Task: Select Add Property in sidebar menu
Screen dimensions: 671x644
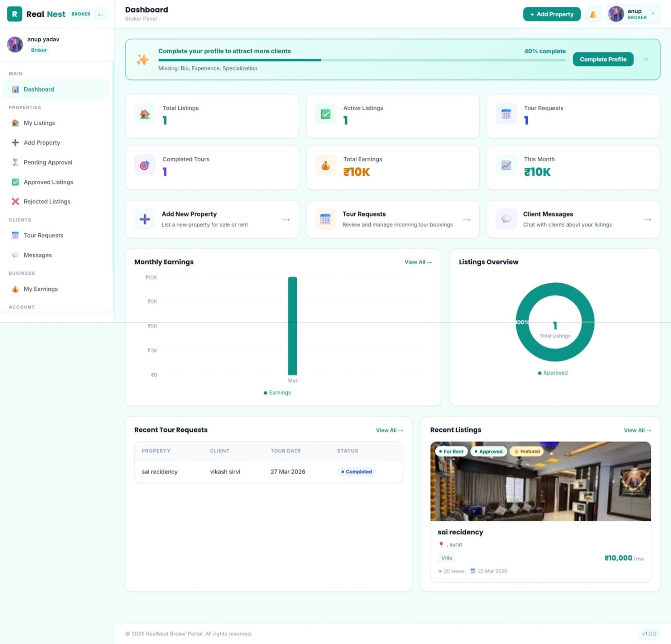Action: (x=56, y=143)
